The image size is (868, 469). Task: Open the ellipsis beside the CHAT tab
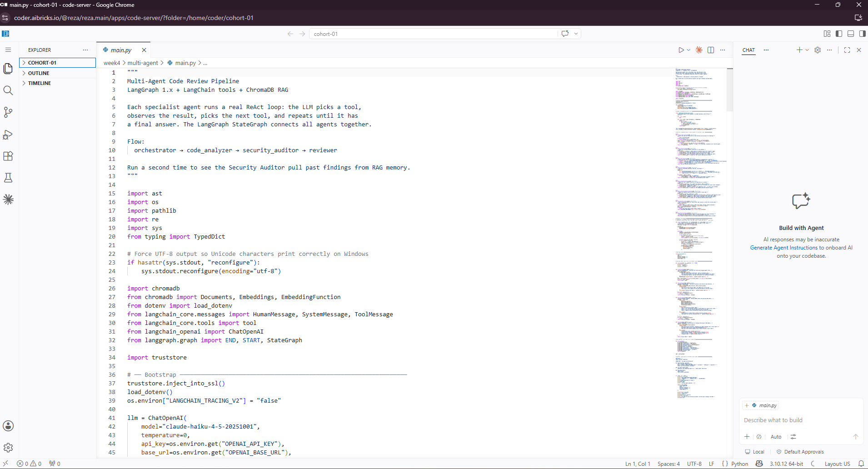(766, 50)
